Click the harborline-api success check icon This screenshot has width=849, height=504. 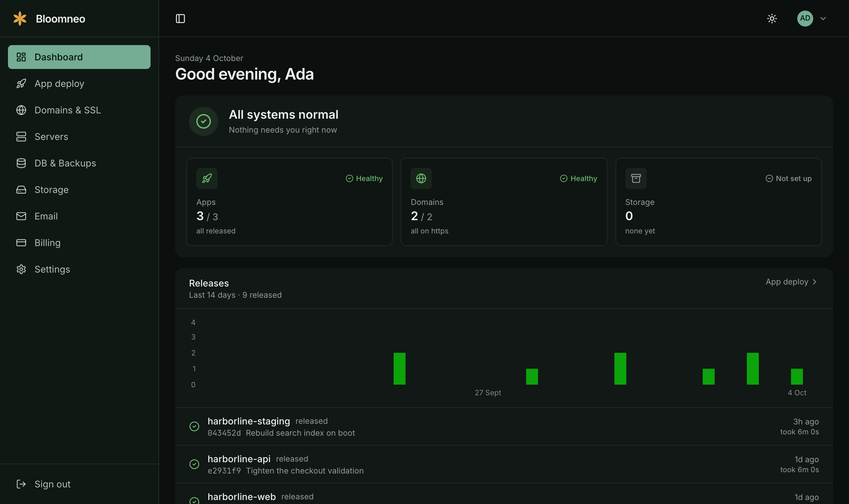click(x=194, y=464)
